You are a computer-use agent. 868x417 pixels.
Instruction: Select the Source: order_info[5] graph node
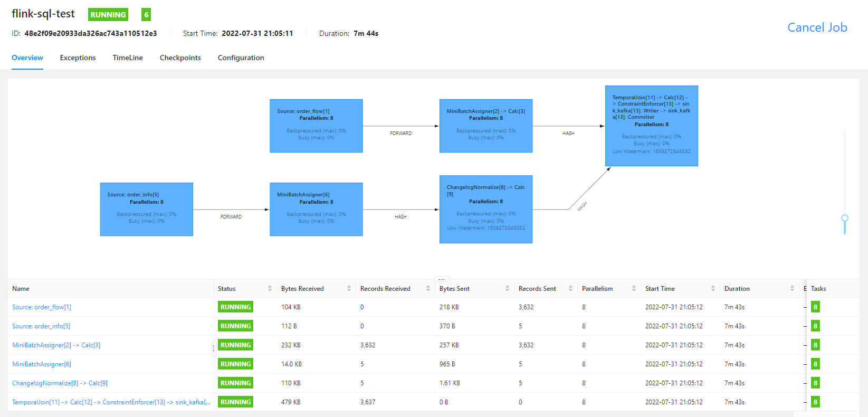click(147, 209)
